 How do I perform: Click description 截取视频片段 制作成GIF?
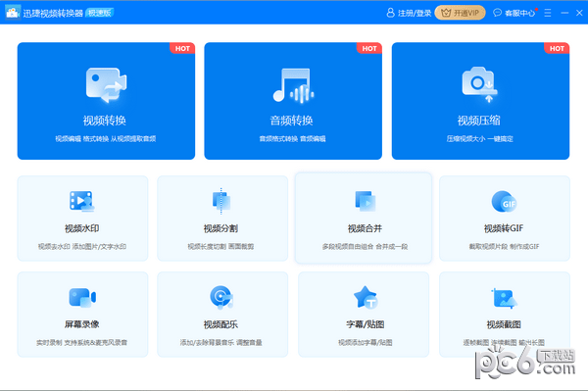(x=504, y=246)
